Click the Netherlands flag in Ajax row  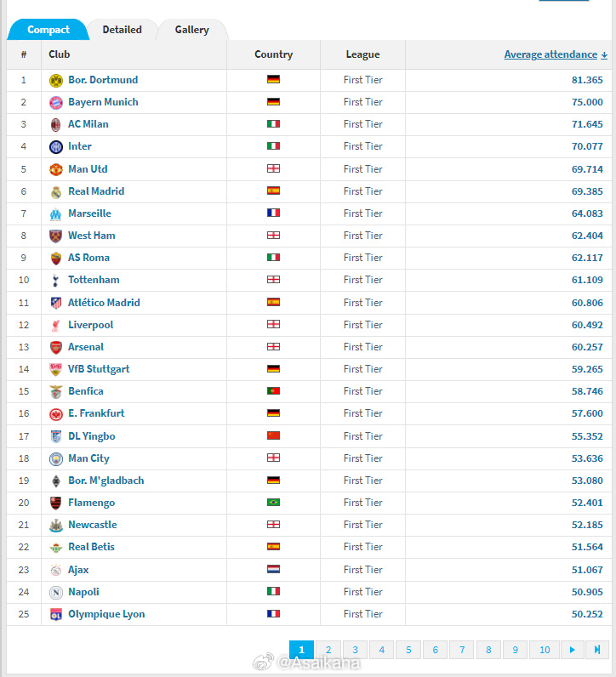pos(273,570)
